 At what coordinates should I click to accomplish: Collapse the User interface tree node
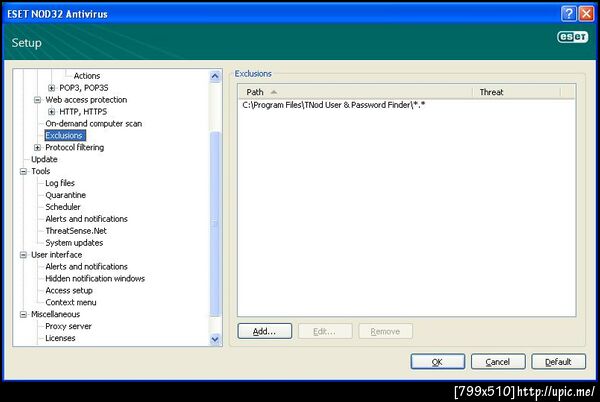(x=23, y=255)
